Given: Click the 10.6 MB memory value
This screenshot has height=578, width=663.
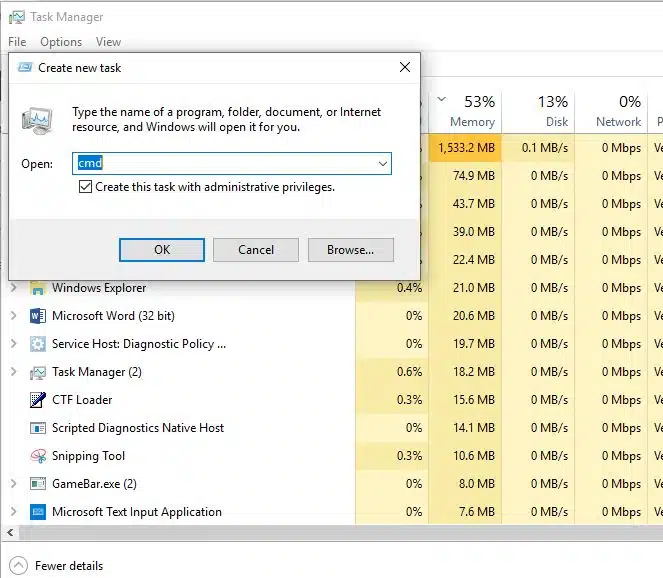Looking at the screenshot, I should 474,456.
